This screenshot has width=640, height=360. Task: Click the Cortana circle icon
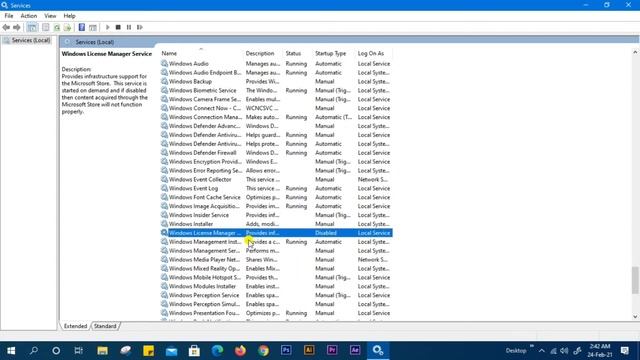click(x=56, y=350)
